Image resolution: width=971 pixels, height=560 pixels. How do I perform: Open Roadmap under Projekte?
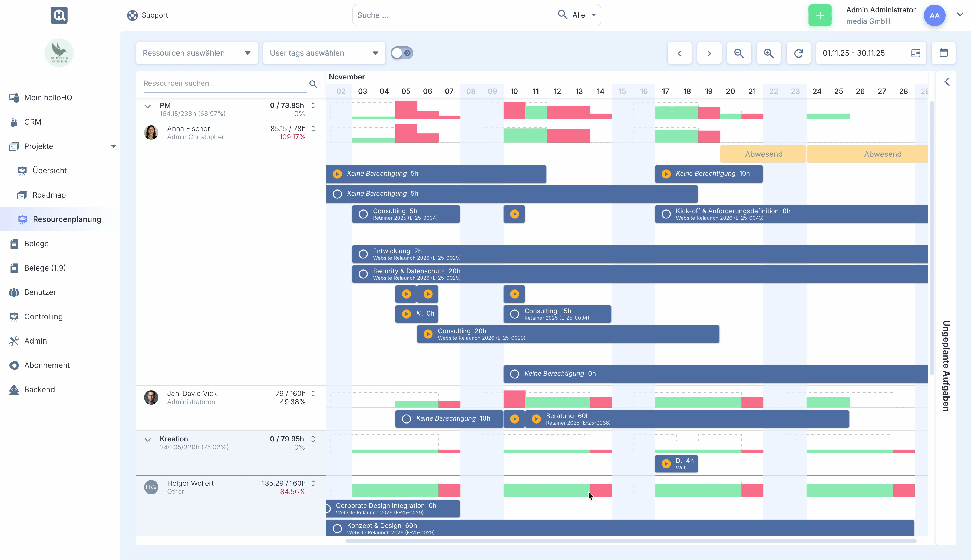click(49, 195)
